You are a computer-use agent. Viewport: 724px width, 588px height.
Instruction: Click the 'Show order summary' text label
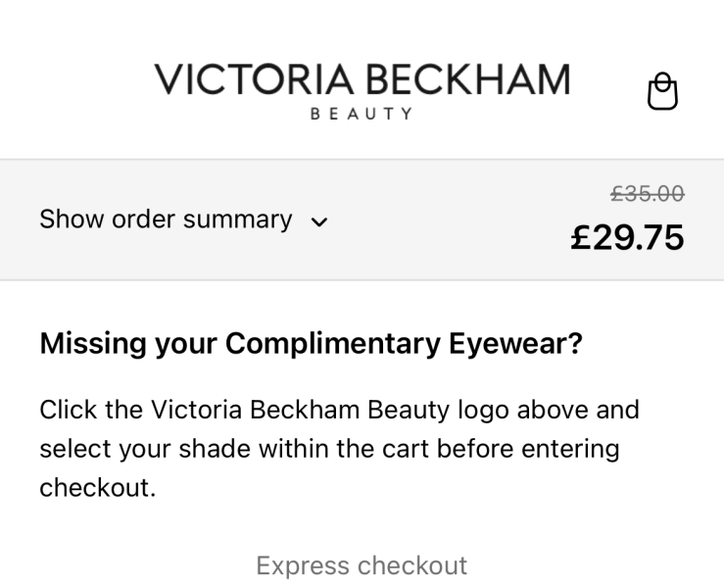click(x=166, y=220)
